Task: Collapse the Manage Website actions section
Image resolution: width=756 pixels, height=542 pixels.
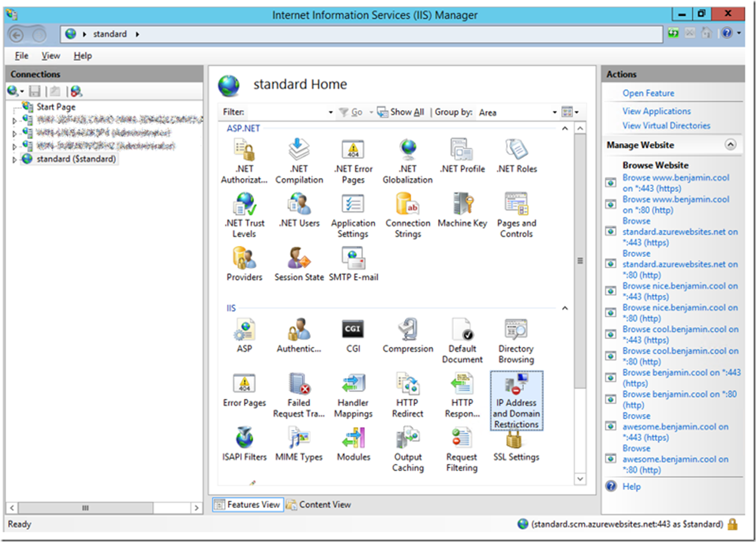Action: click(x=730, y=145)
